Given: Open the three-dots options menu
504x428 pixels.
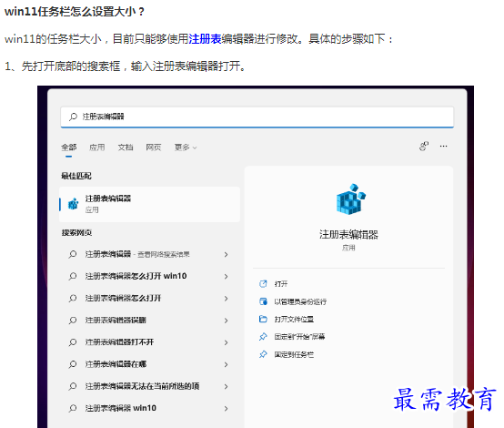Looking at the screenshot, I should point(444,146).
